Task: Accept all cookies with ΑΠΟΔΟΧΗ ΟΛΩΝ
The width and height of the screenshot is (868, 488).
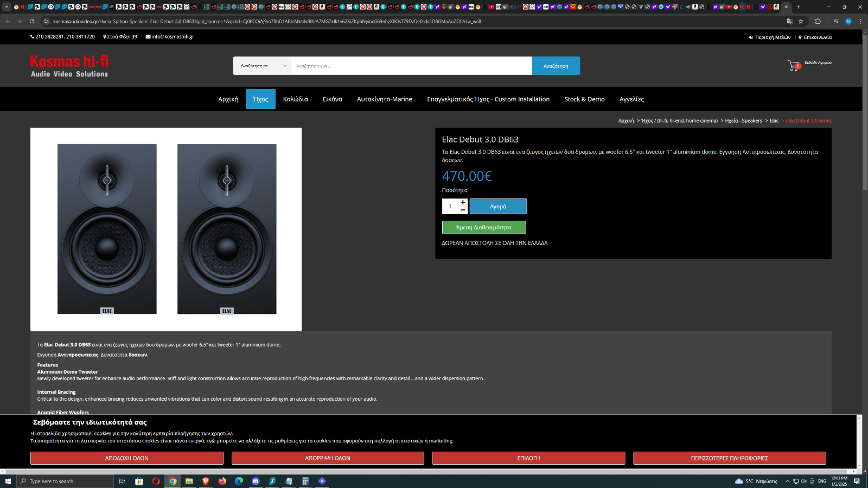Action: (127, 458)
